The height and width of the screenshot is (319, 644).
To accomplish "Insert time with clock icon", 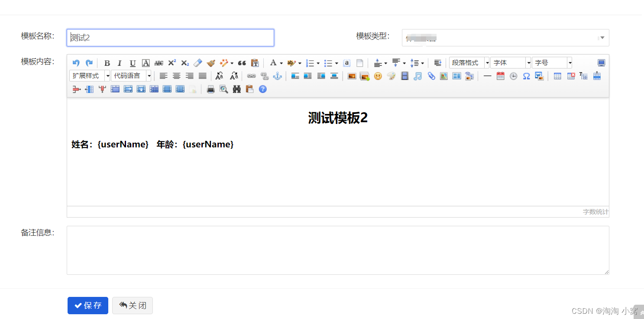I will pyautogui.click(x=513, y=76).
